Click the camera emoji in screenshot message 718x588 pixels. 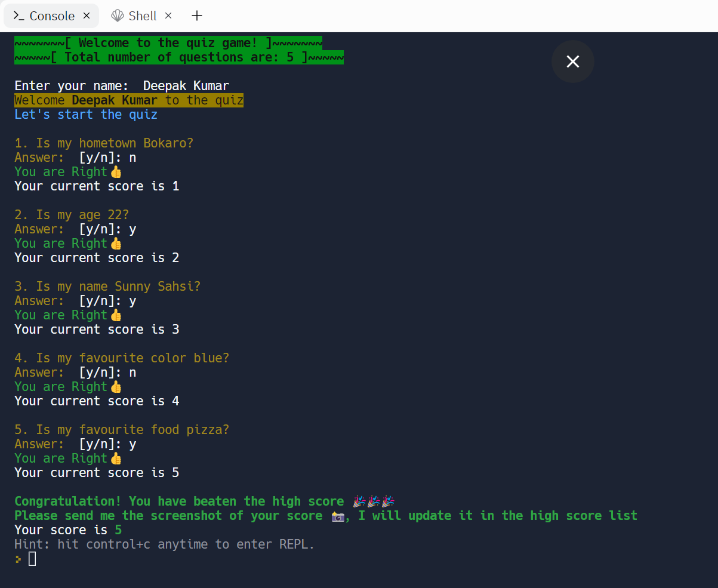click(338, 516)
